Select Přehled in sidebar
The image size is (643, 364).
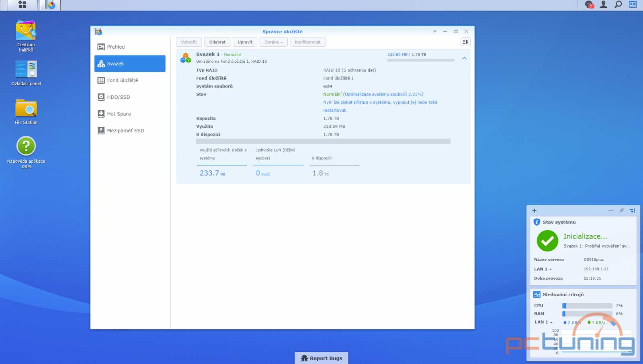(x=130, y=47)
